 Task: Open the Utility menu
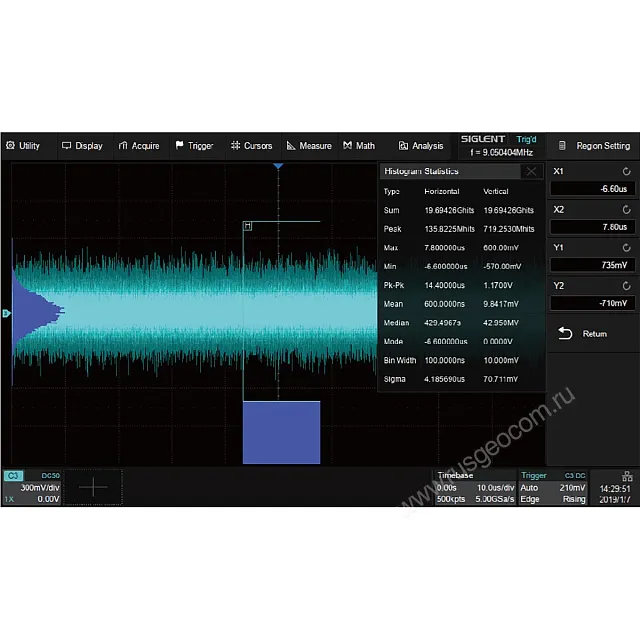23,146
